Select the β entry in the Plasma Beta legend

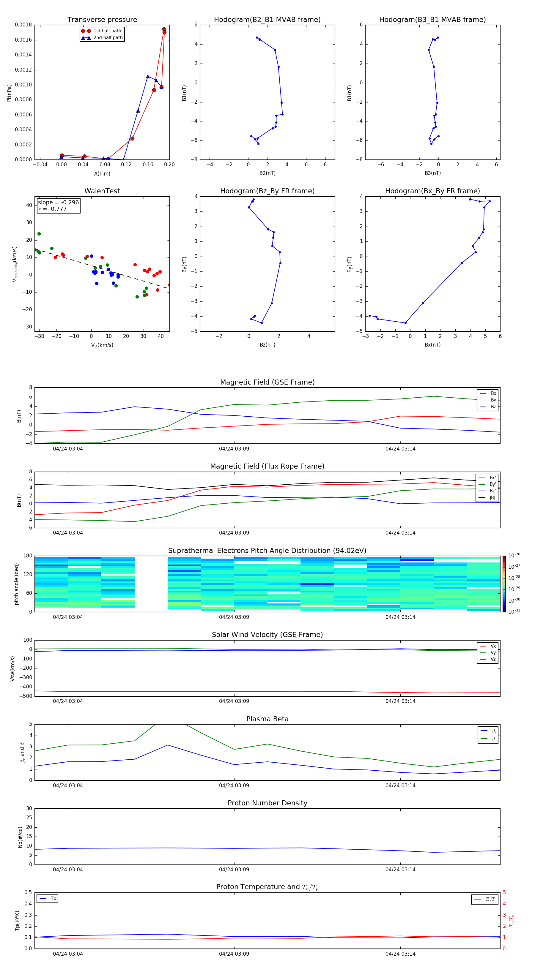tap(488, 739)
